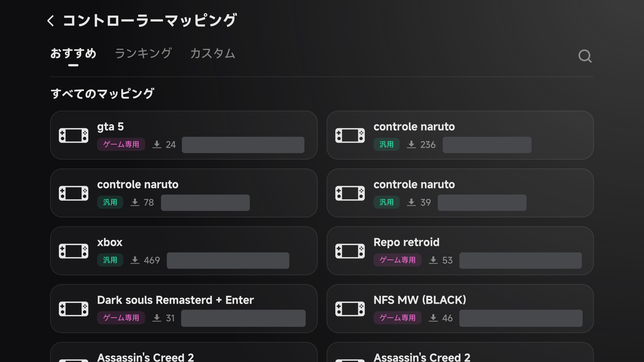Click 汎用 tag beside 236 downloads
This screenshot has height=362, width=644.
coord(387,144)
